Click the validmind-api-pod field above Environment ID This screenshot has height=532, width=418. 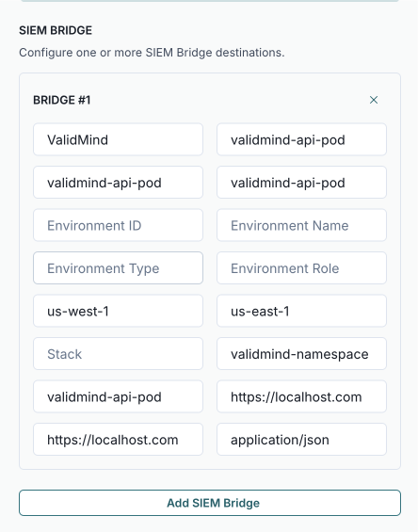[118, 182]
